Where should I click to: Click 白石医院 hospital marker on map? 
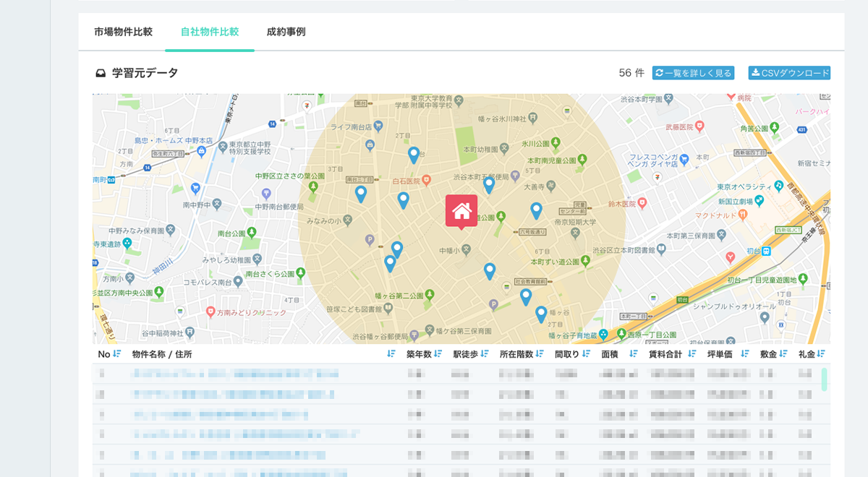(x=427, y=179)
